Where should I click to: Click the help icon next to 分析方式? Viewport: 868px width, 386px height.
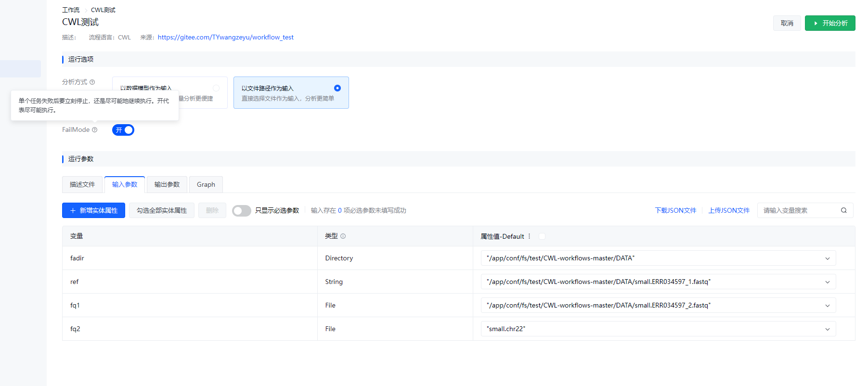92,82
